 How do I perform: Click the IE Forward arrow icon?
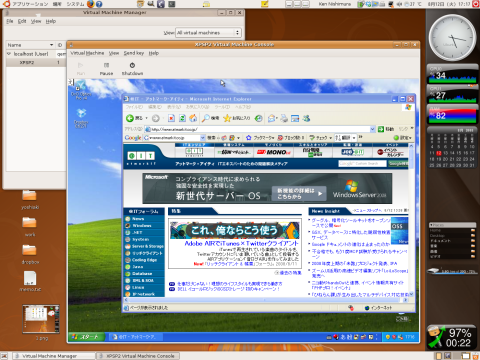tap(155, 118)
